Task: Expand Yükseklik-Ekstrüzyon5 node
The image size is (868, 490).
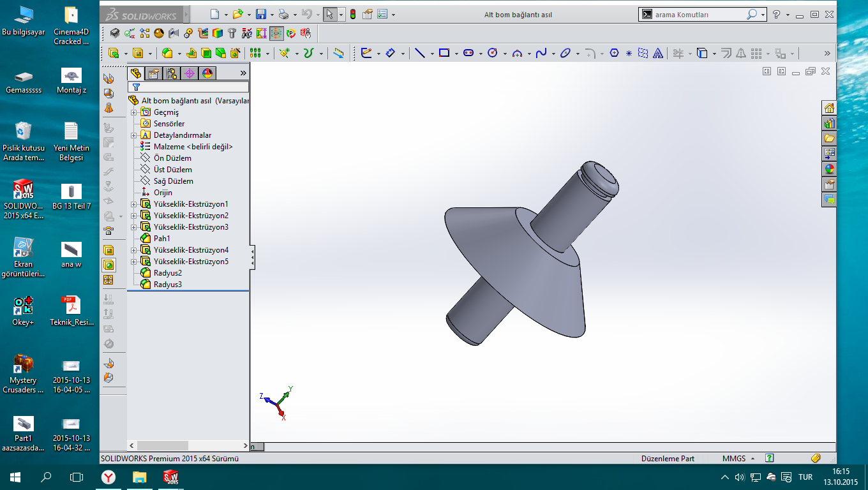Action: [134, 262]
